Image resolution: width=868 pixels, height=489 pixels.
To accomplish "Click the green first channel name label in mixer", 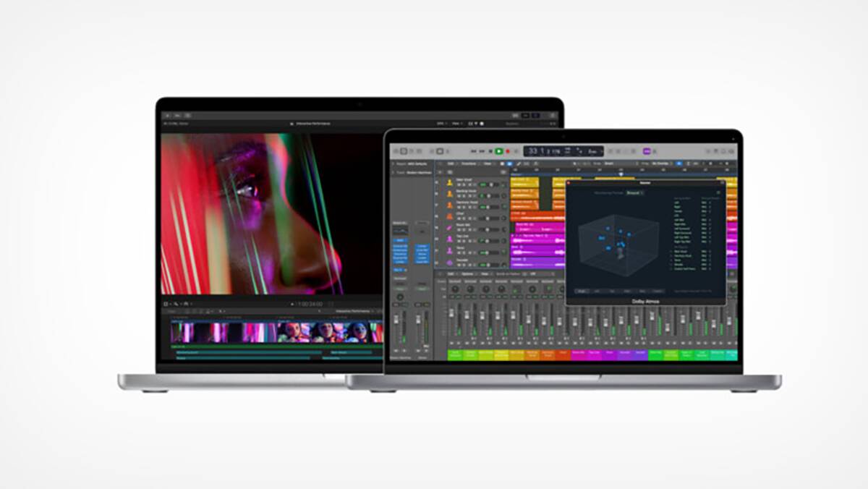I will point(456,354).
